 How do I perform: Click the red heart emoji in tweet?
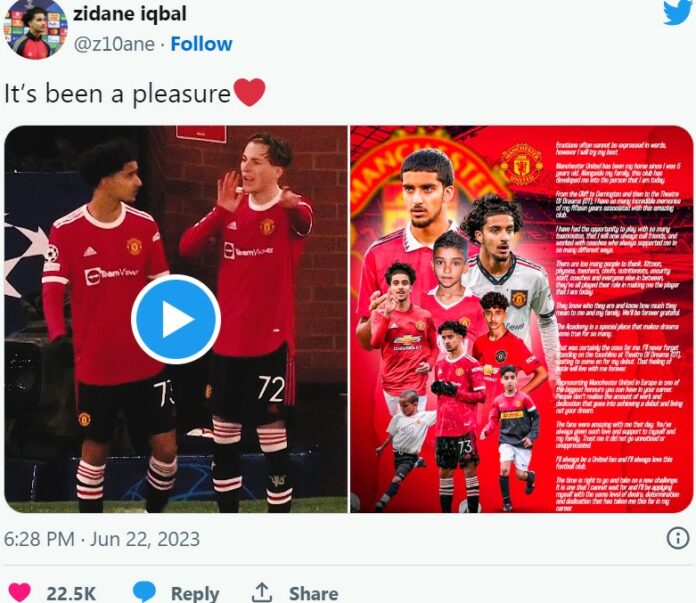(249, 92)
